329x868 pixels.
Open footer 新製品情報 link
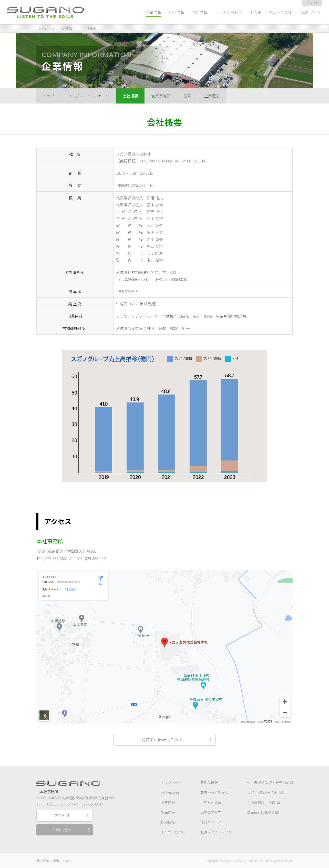click(209, 782)
